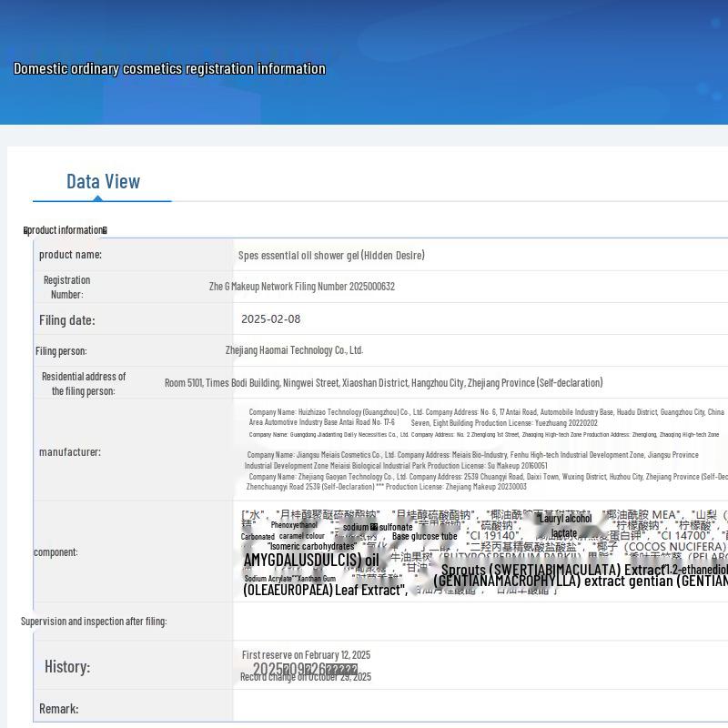Click the 'Registration Number:' label
This screenshot has width=728, height=728.
(x=66, y=288)
